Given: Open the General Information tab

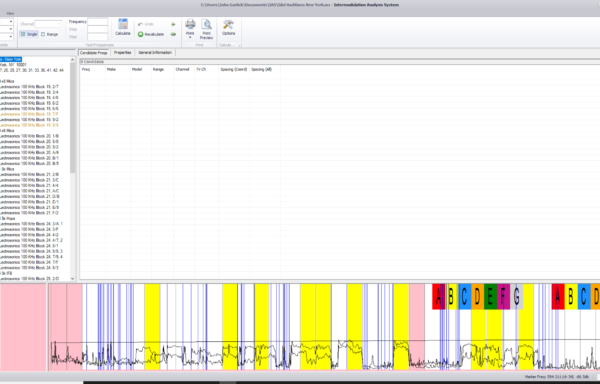Looking at the screenshot, I should [x=155, y=52].
